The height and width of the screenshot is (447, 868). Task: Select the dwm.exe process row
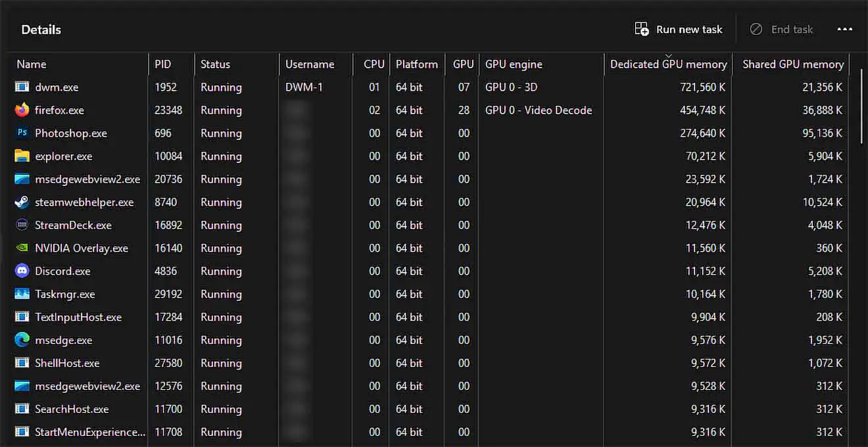57,87
